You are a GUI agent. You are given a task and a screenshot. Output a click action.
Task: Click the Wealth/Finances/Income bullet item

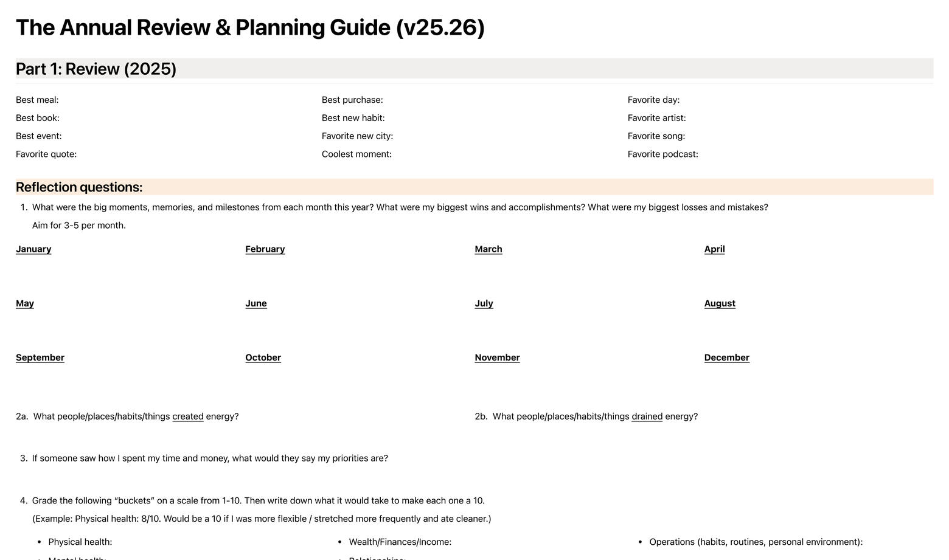click(400, 542)
